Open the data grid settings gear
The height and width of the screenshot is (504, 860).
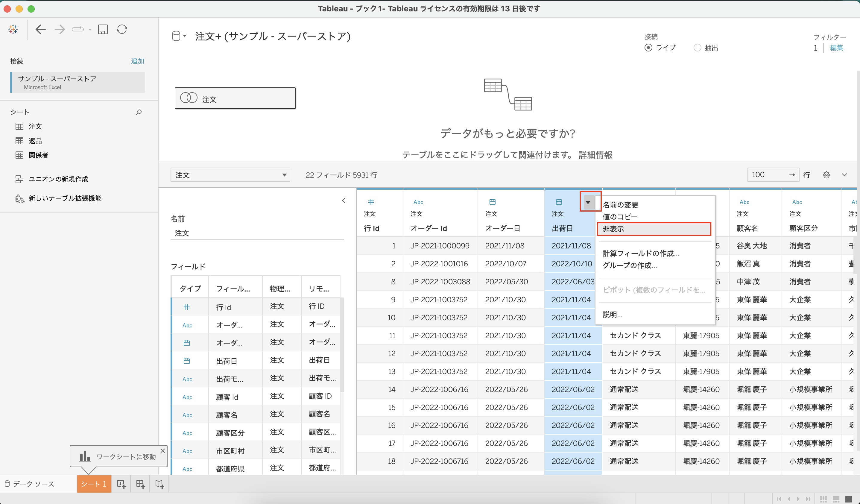[x=826, y=174]
